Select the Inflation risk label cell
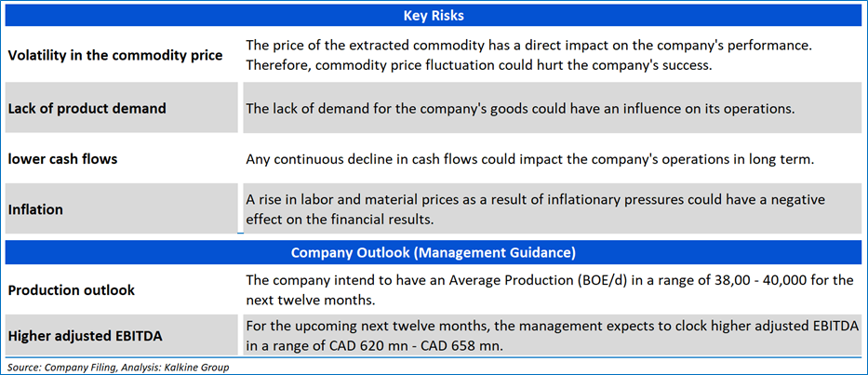The width and height of the screenshot is (868, 375). point(35,209)
